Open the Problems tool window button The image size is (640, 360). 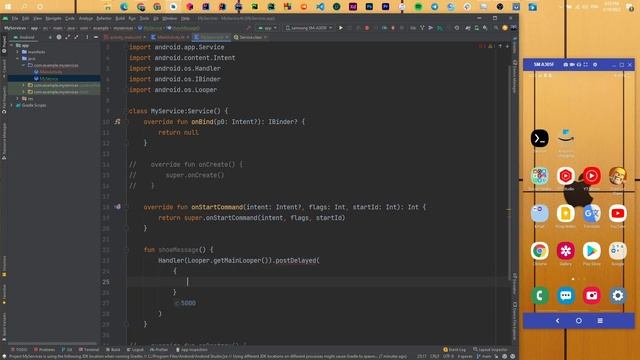pyautogui.click(x=44, y=349)
